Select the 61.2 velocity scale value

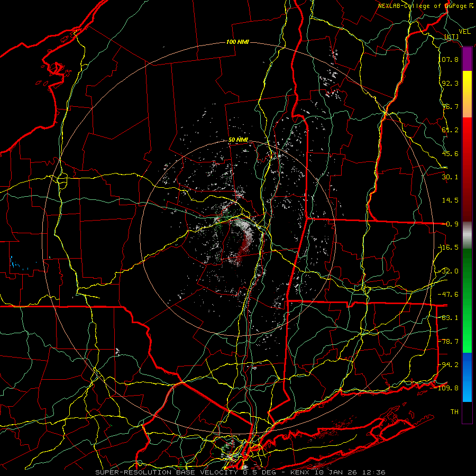pos(450,130)
